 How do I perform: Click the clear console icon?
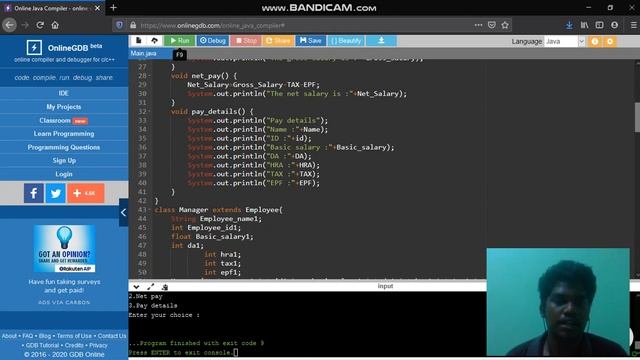click(x=165, y=287)
